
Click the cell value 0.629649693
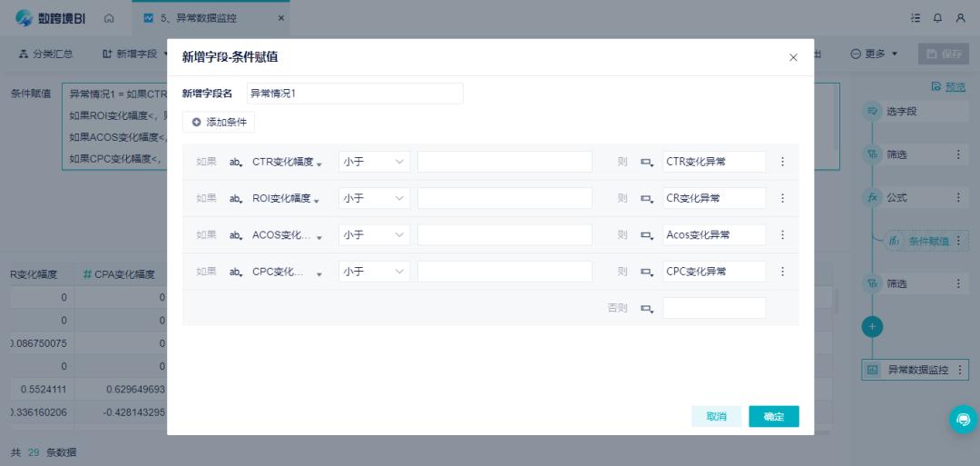pyautogui.click(x=135, y=390)
